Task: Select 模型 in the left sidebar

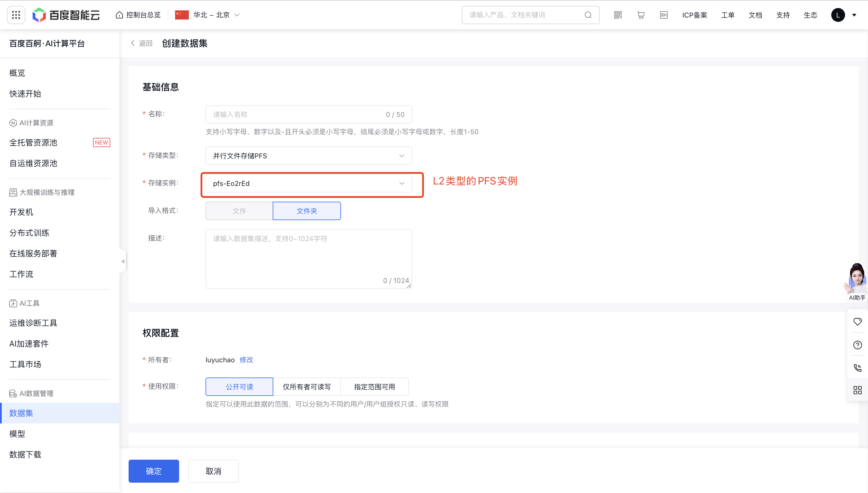Action: coord(17,434)
